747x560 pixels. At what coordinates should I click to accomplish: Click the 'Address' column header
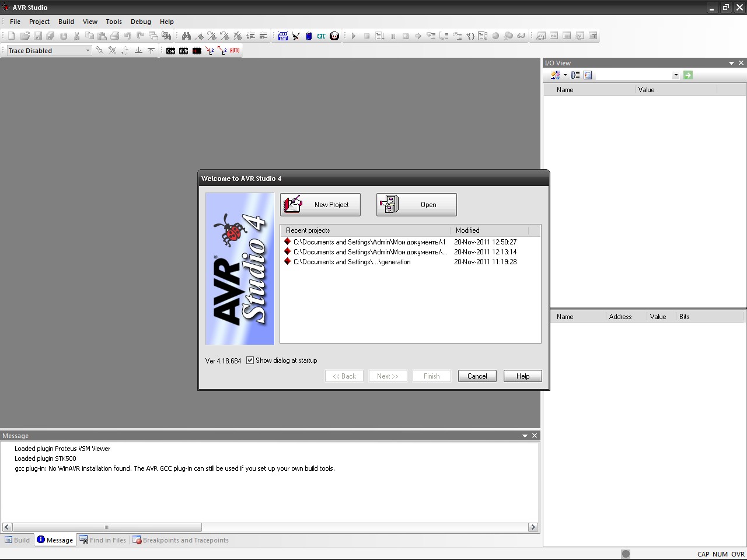tap(626, 317)
